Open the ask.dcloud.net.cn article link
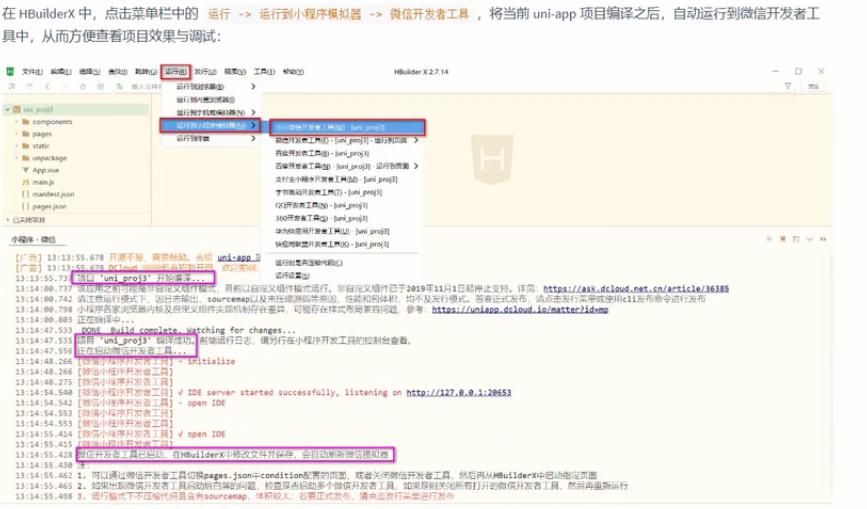This screenshot has height=509, width=867. tap(636, 288)
